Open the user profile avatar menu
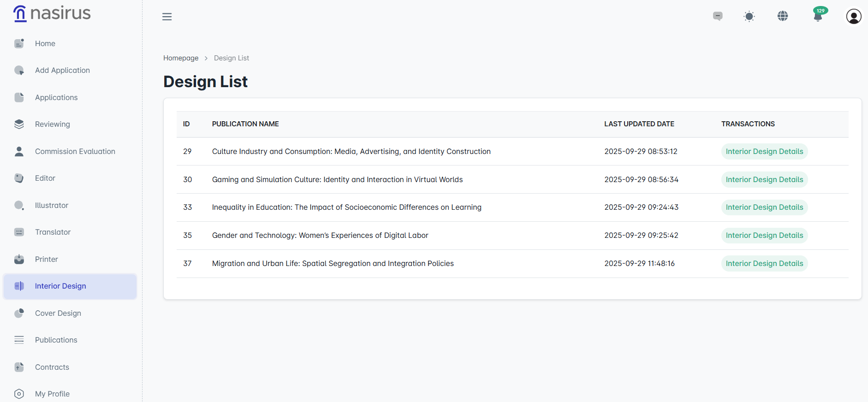The width and height of the screenshot is (868, 402). click(x=854, y=17)
